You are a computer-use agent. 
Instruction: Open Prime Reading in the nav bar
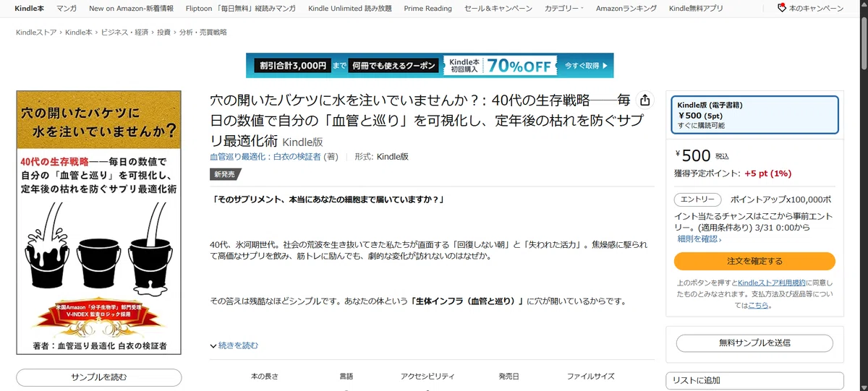(427, 9)
